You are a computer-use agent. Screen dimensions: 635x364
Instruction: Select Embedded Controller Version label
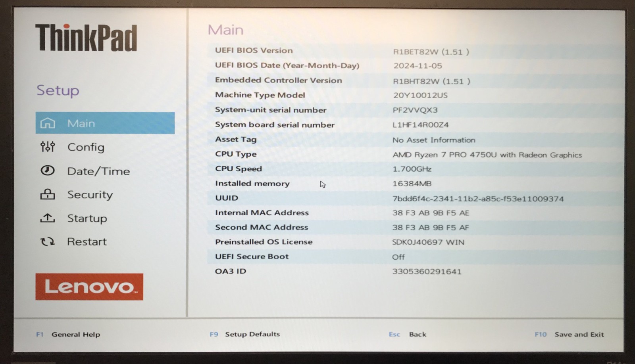278,80
